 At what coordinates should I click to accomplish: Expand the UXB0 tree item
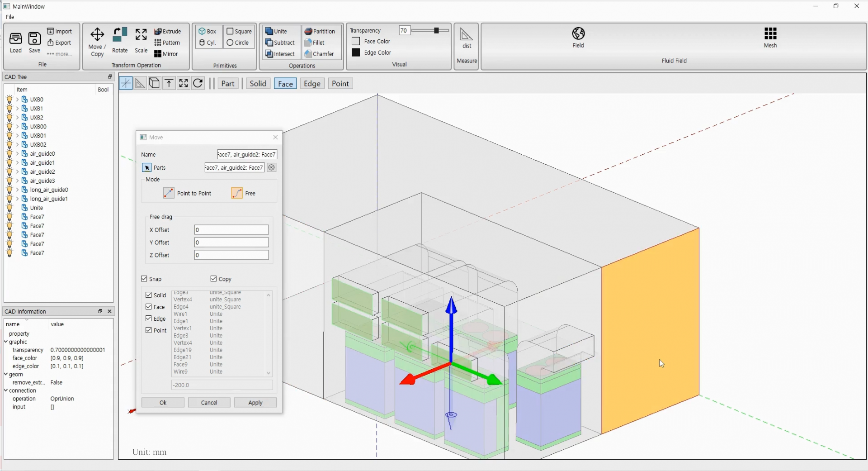[x=17, y=100]
